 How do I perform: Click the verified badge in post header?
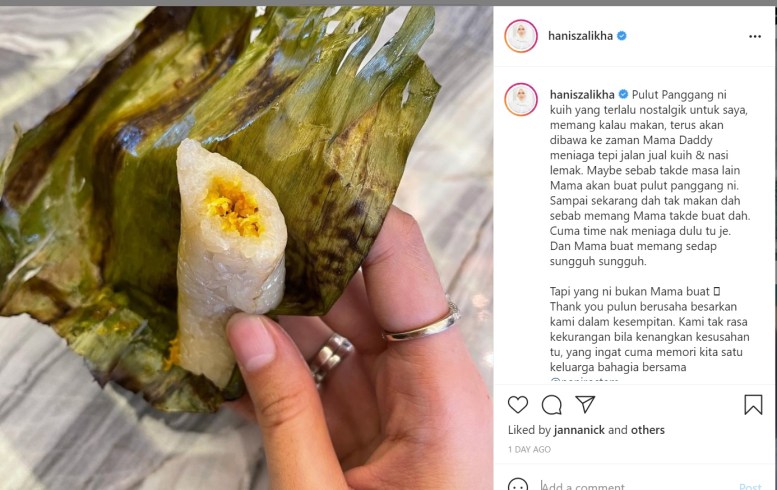(622, 36)
